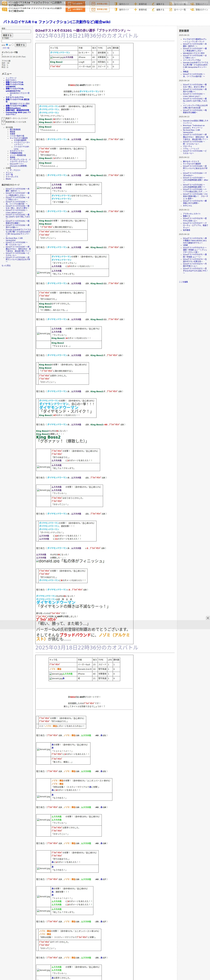The height and width of the screenshot is (980, 210).
Task: Select the 'or' radio button for tag search
Action: coord(13,45)
